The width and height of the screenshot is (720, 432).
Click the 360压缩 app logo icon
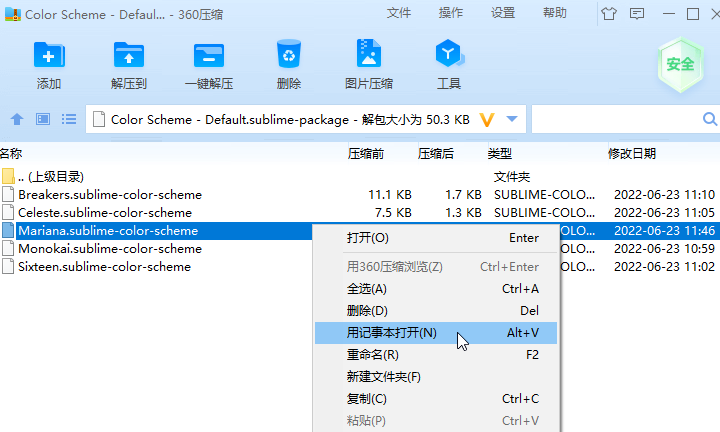click(x=12, y=14)
